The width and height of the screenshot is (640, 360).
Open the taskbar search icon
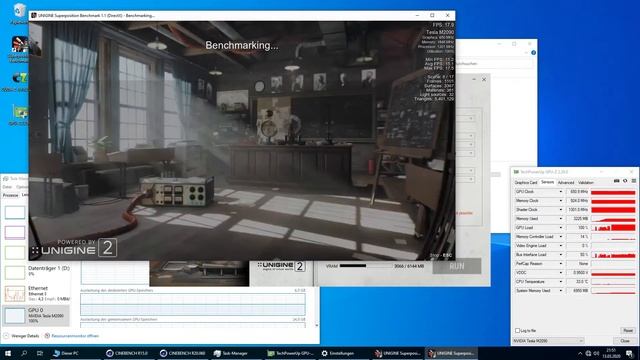24,353
